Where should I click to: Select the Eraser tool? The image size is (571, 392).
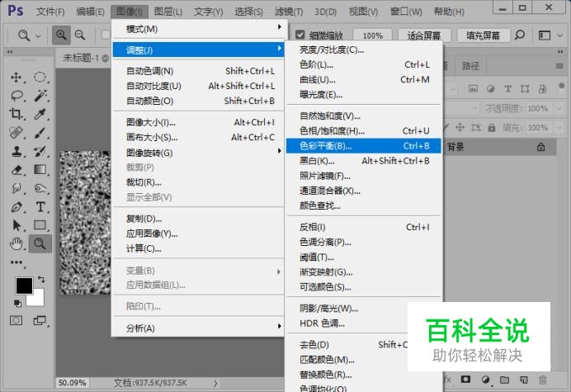point(16,170)
